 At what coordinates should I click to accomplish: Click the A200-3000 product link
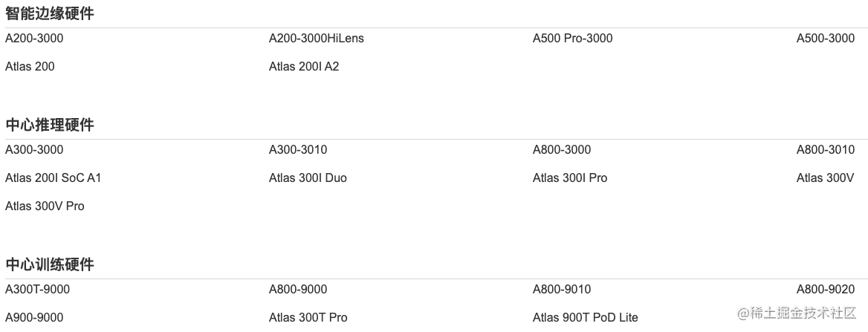coord(39,39)
